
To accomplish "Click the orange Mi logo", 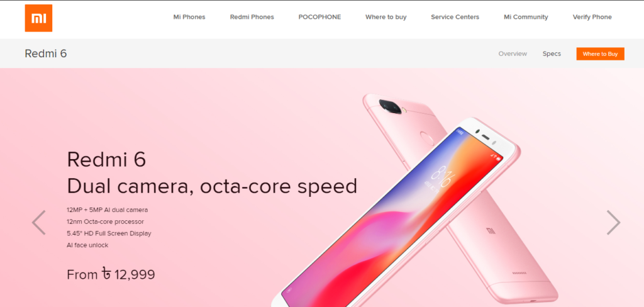I will (38, 18).
